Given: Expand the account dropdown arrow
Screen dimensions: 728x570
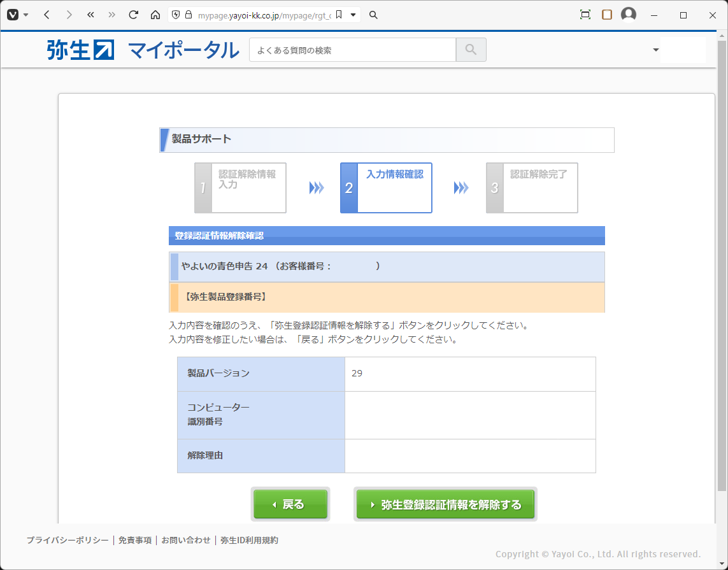Looking at the screenshot, I should pyautogui.click(x=655, y=50).
